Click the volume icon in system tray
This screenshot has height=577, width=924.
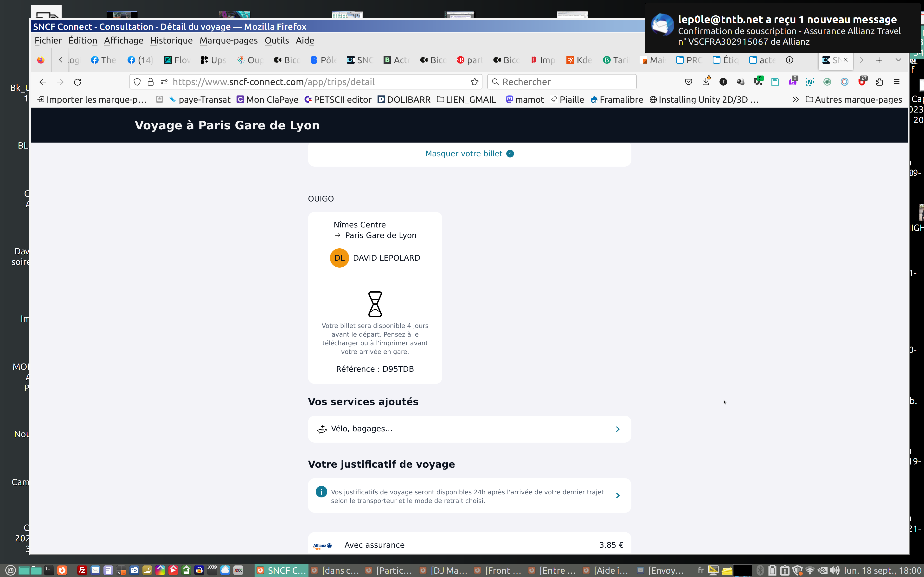pyautogui.click(x=834, y=571)
